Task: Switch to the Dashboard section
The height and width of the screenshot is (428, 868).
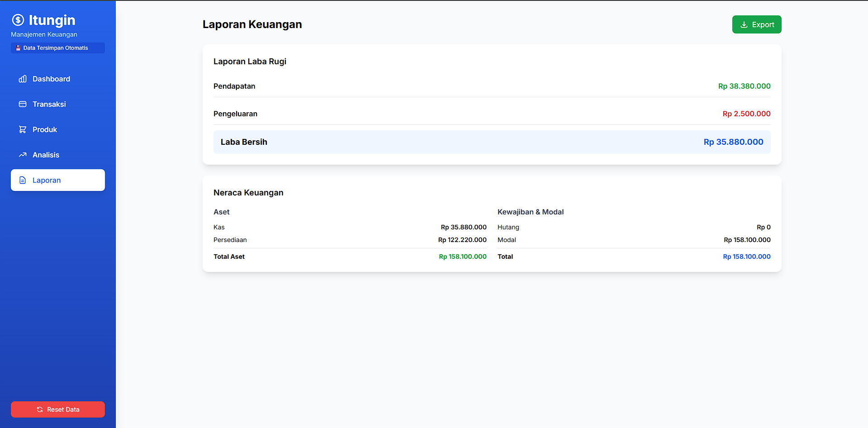Action: [51, 79]
